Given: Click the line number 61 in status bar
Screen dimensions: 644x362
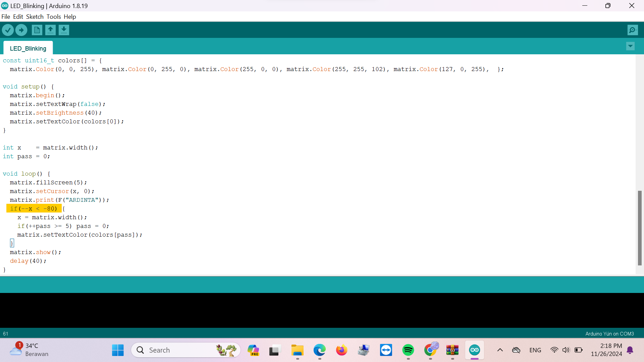Looking at the screenshot, I should coord(5,334).
